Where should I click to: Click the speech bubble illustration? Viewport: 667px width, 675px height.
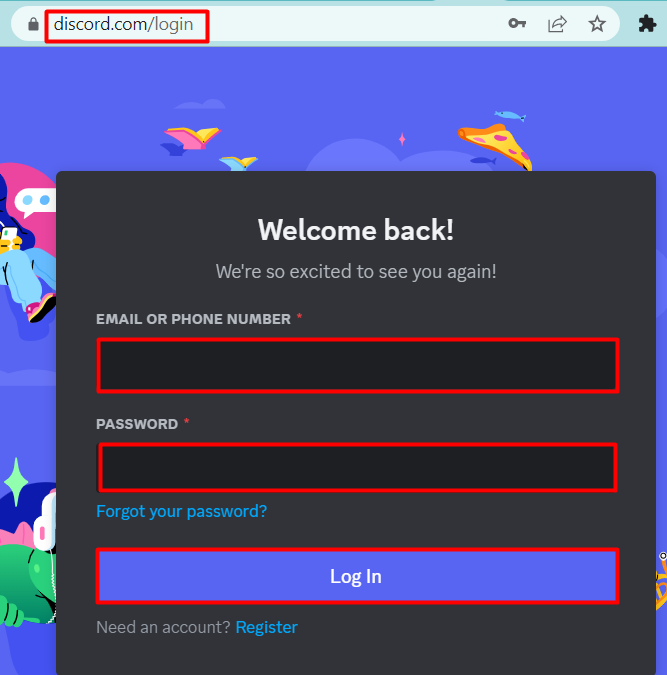35,202
